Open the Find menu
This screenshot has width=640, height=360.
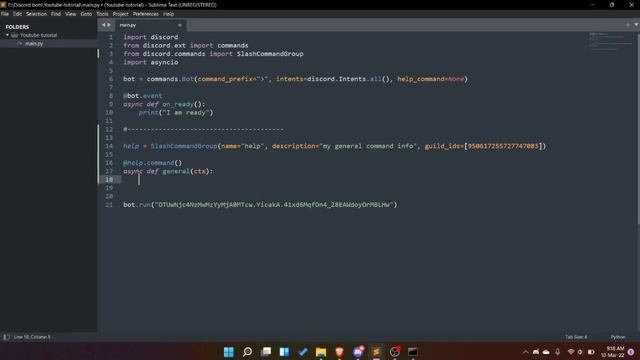click(x=56, y=14)
